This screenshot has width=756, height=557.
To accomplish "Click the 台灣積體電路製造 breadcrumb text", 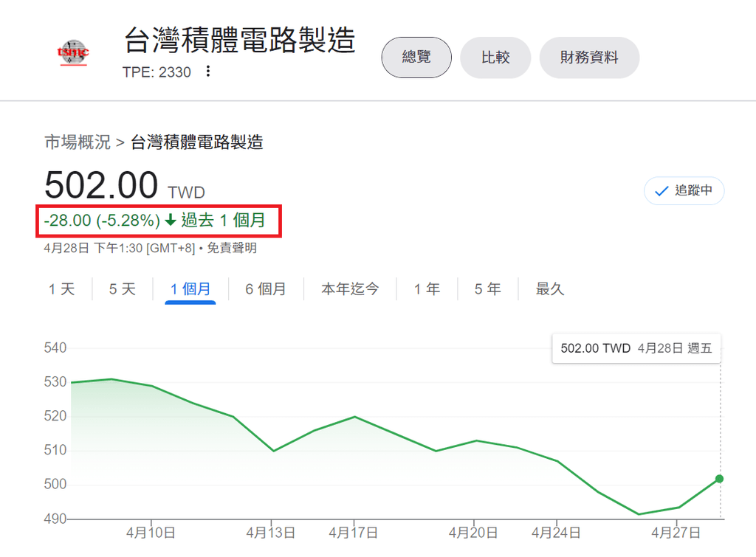I will 196,142.
